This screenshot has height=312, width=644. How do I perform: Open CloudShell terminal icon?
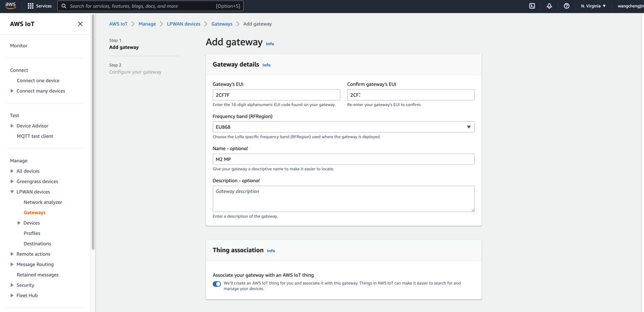pos(532,6)
